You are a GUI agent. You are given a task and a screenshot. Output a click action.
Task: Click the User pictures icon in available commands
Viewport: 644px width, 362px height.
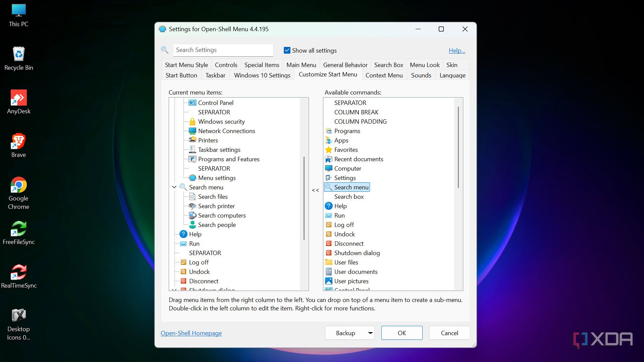click(329, 281)
